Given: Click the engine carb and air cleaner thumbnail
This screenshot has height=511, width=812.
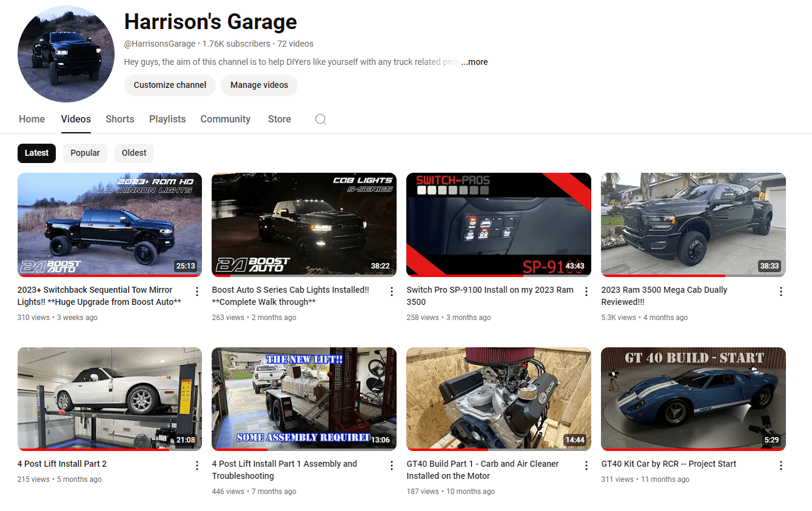Looking at the screenshot, I should [498, 399].
